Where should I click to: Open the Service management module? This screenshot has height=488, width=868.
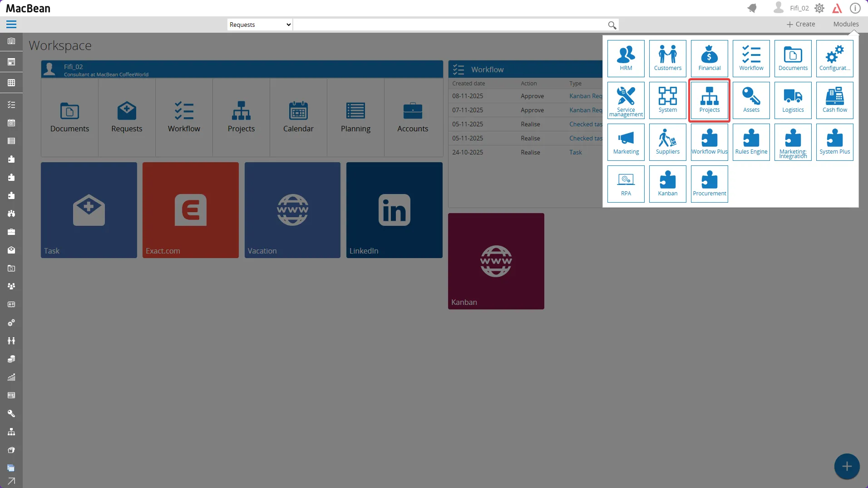coord(626,100)
